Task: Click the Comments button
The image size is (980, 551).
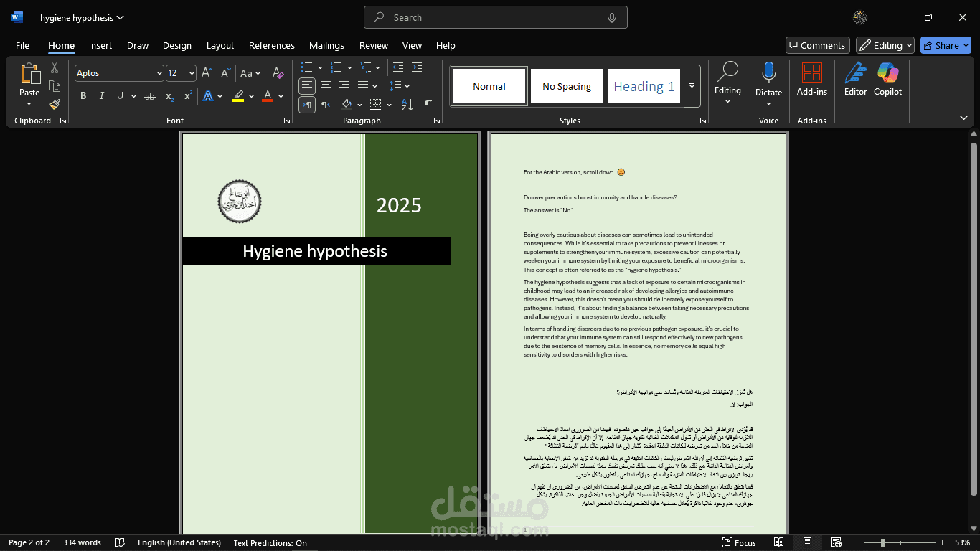Action: tap(817, 45)
